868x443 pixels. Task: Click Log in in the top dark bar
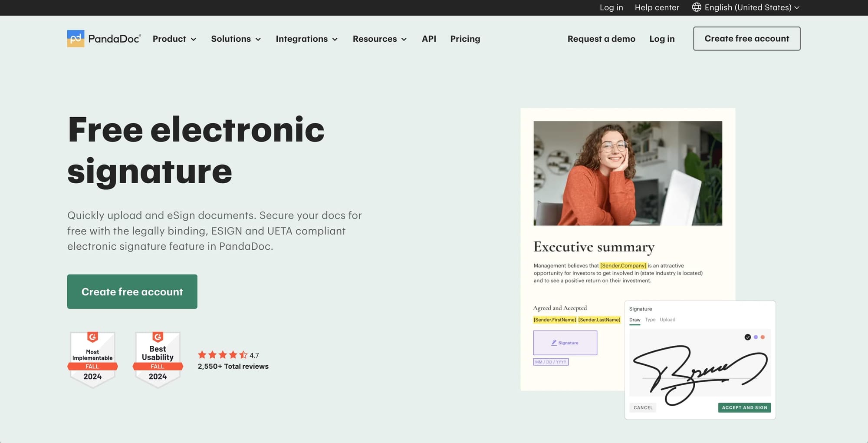pyautogui.click(x=611, y=7)
